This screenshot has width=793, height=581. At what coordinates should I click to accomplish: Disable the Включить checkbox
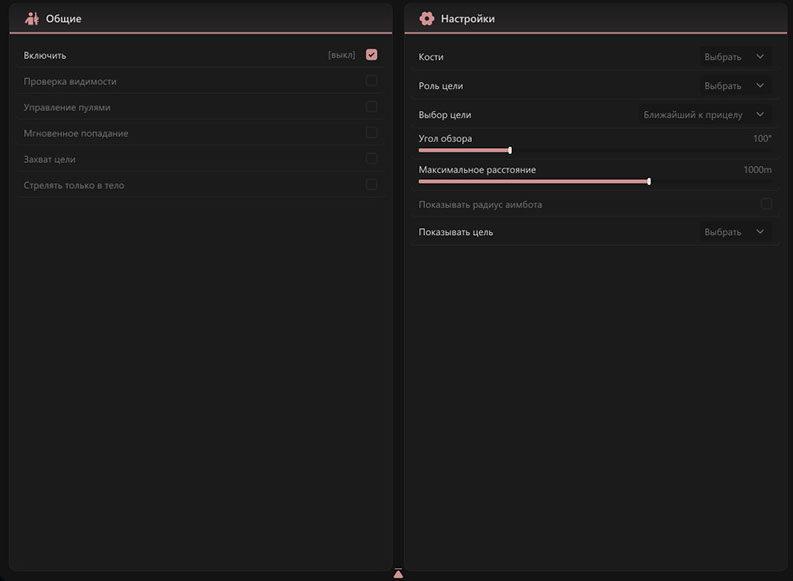coord(371,55)
